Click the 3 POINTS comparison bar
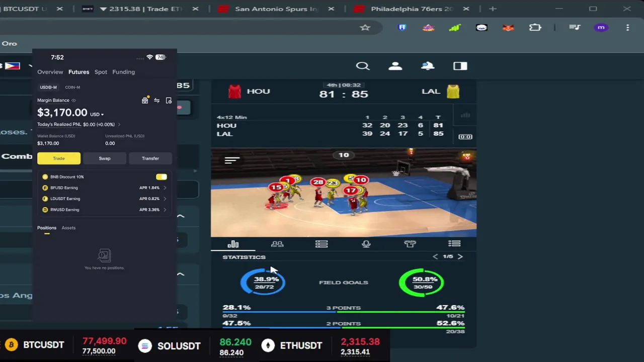Viewport: 644px width, 362px height. tap(344, 312)
